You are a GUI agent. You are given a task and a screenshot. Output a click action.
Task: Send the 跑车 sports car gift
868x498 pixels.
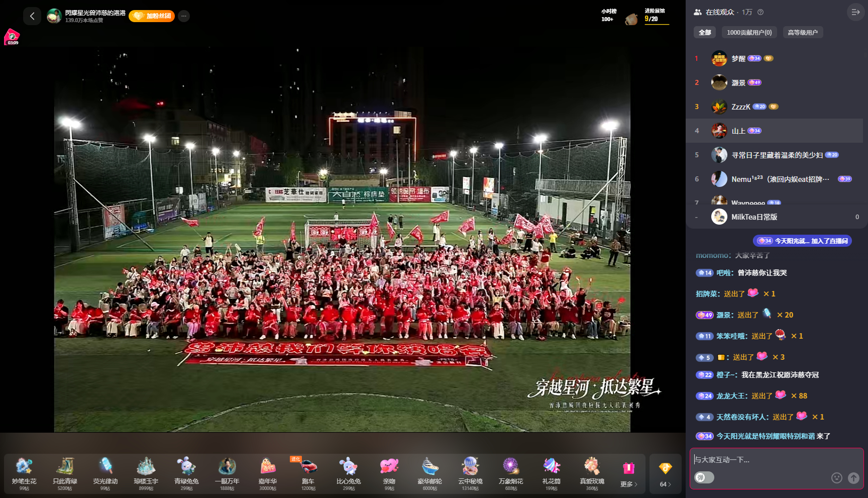click(308, 473)
